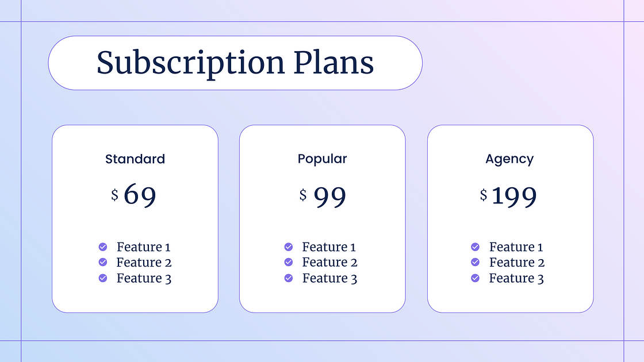The width and height of the screenshot is (644, 362).
Task: Select the 99 price in the Popular card
Action: coord(330,197)
